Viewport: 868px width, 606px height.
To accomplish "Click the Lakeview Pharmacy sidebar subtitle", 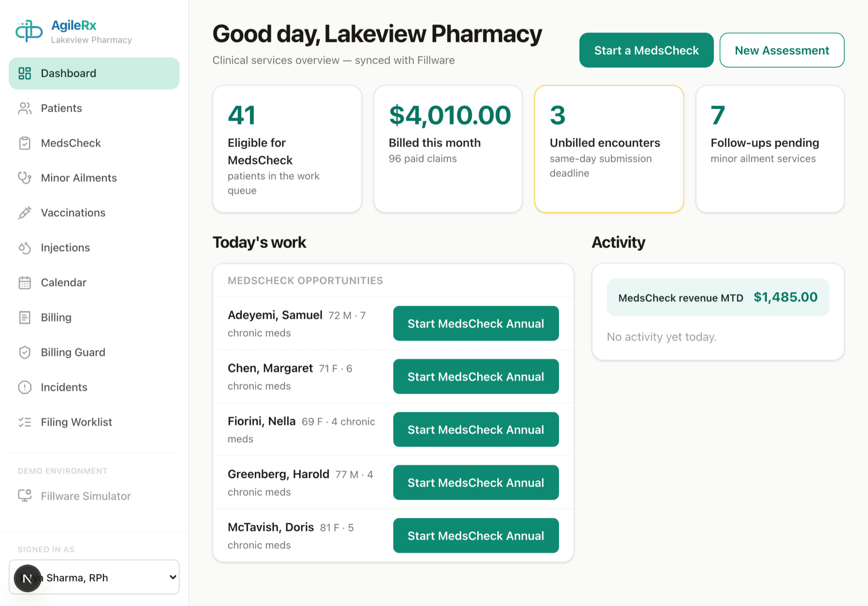I will click(92, 40).
